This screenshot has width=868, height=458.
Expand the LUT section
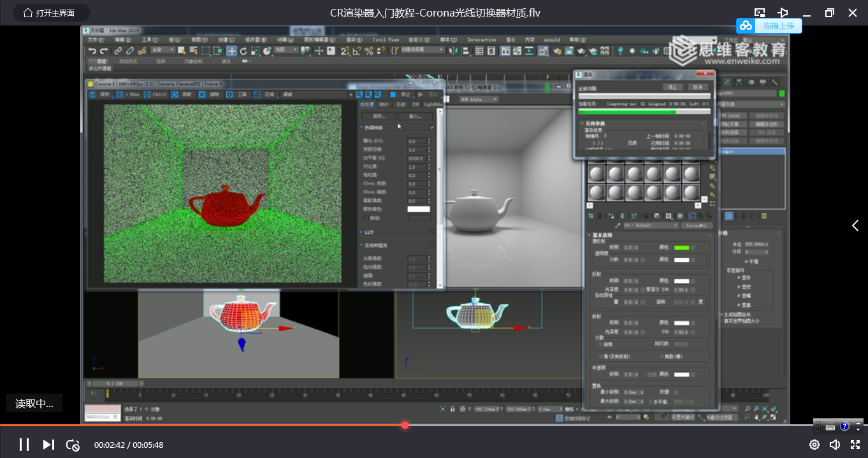coord(361,233)
